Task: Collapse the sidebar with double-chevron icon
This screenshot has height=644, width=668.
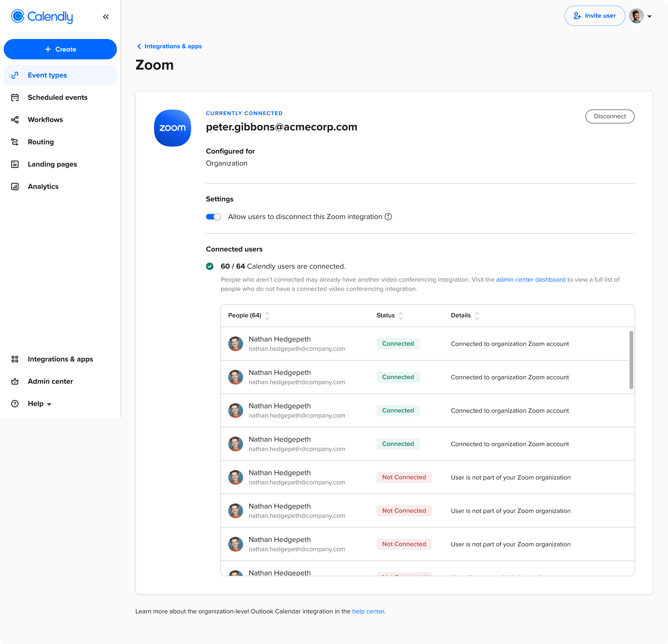Action: point(106,17)
